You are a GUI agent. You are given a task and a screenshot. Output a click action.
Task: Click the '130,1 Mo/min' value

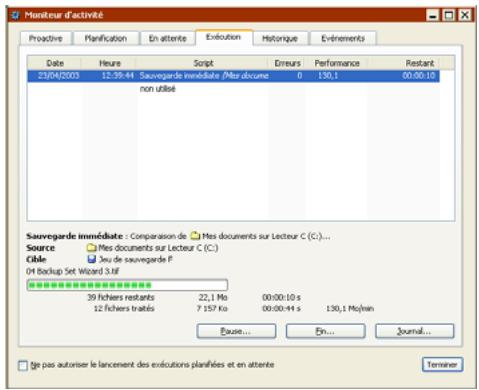point(350,308)
